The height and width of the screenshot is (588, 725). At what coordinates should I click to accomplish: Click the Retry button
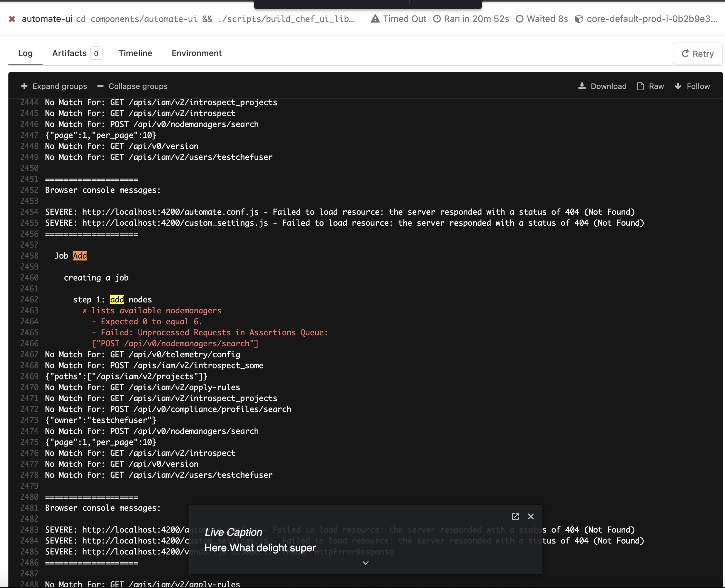tap(698, 54)
